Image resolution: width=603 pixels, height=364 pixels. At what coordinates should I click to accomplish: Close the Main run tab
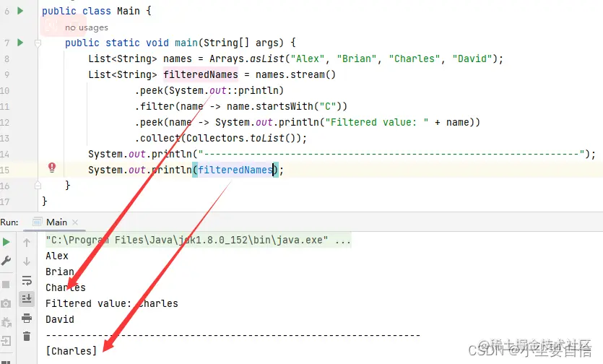coord(75,222)
